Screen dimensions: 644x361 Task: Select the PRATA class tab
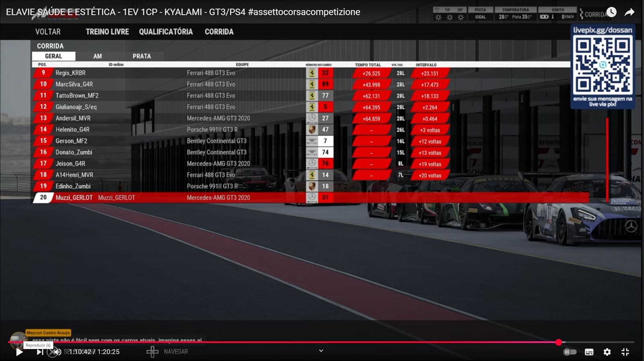click(x=142, y=56)
